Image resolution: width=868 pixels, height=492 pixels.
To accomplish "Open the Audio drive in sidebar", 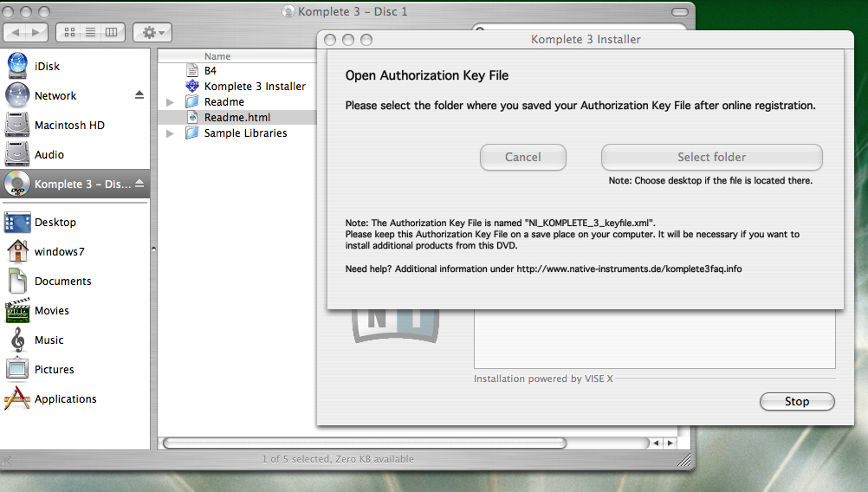I will (49, 154).
